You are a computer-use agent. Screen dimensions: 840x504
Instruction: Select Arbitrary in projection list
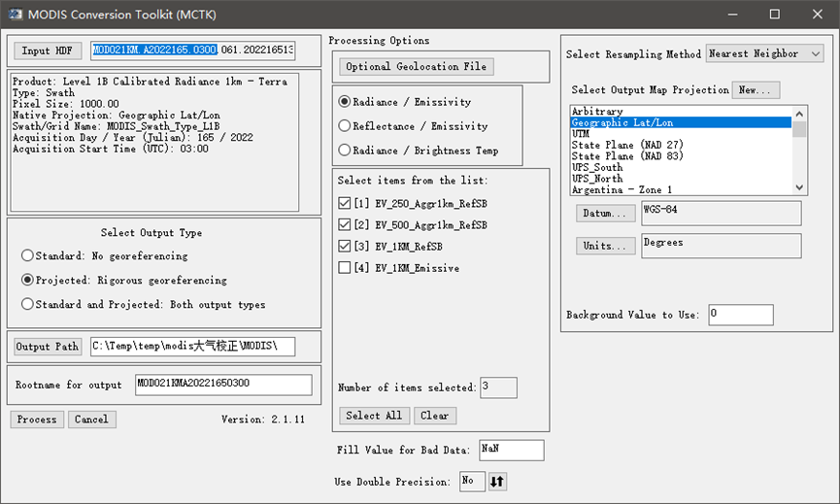[x=681, y=111]
